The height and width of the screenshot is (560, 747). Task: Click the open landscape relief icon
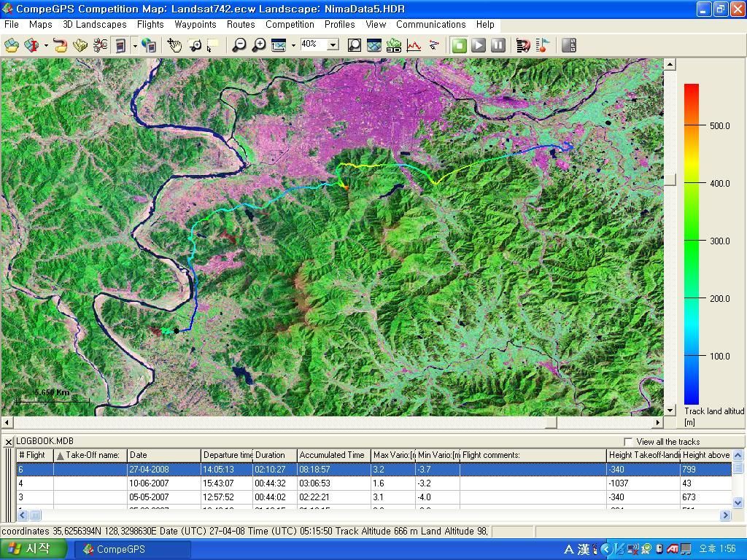pos(80,46)
